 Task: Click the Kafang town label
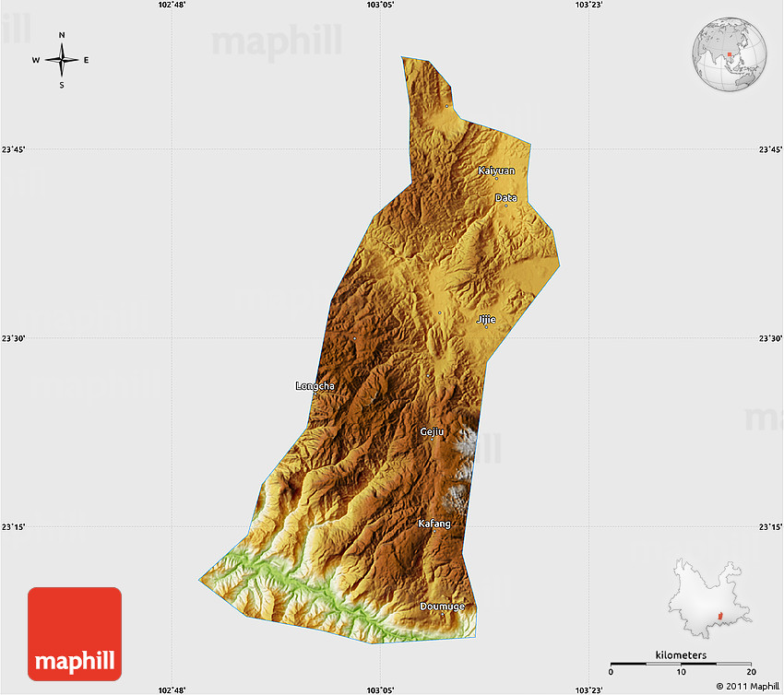point(434,524)
